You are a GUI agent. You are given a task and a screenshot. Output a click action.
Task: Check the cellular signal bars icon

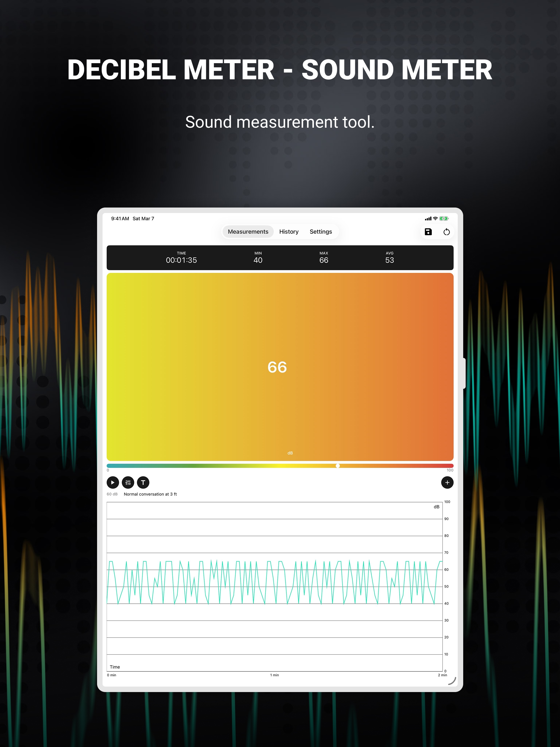click(428, 218)
